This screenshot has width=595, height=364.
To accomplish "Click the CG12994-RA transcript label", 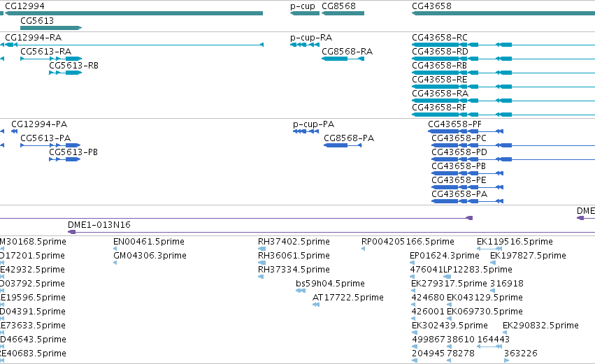I will (x=33, y=38).
